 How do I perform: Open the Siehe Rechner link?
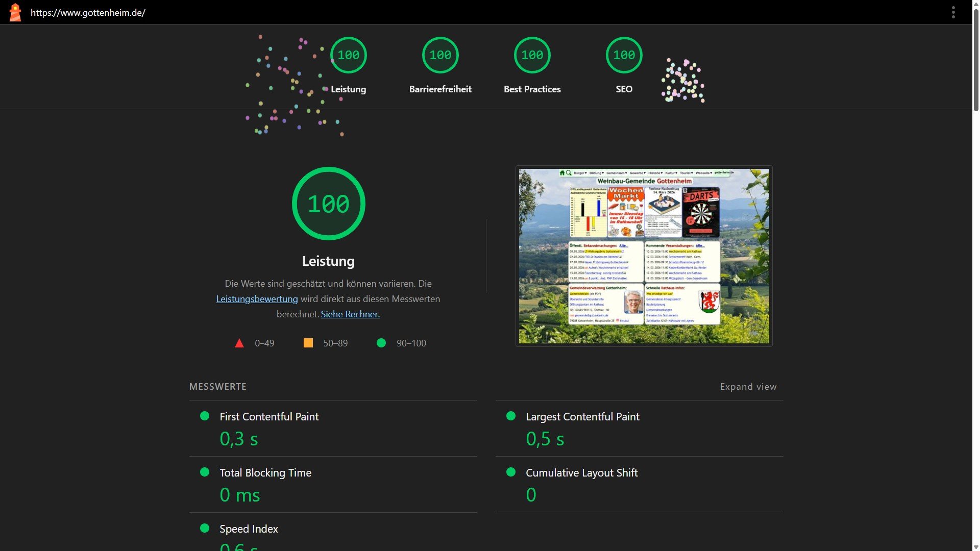click(x=350, y=314)
